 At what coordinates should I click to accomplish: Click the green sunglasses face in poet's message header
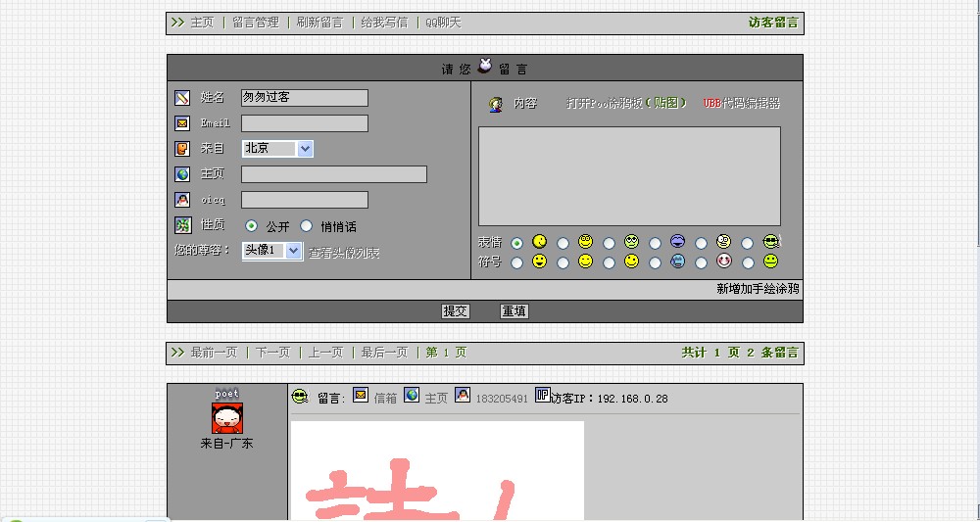(300, 396)
